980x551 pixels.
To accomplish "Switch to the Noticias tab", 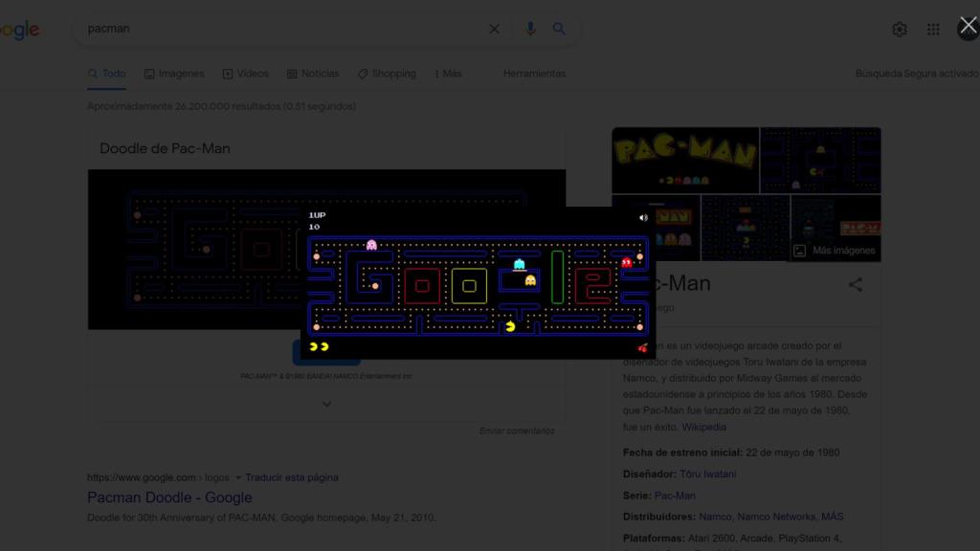I will coord(313,73).
